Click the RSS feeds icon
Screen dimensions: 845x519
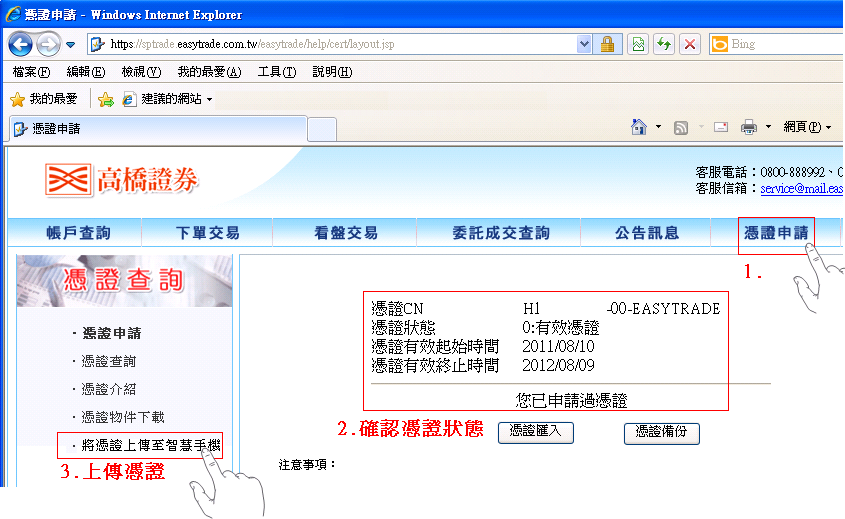click(681, 128)
